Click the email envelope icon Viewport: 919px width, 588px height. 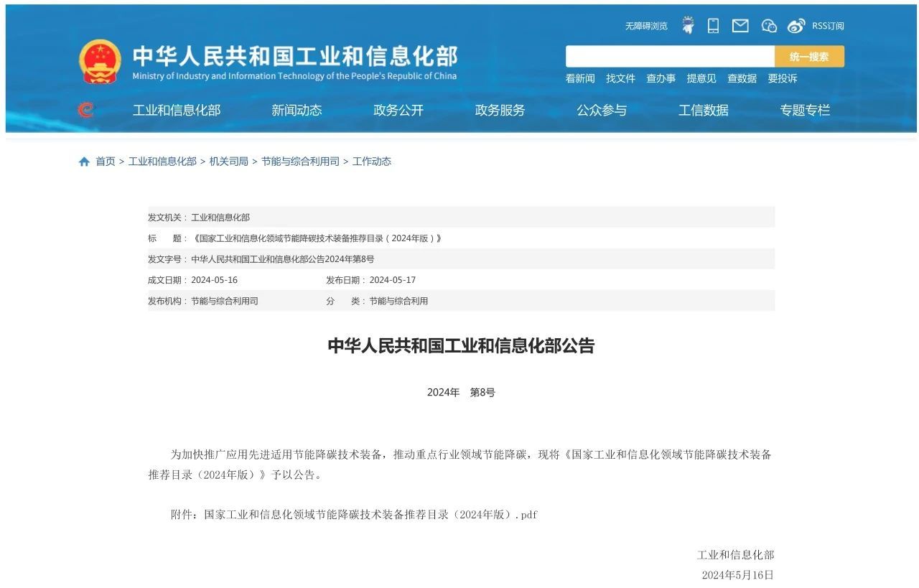(740, 26)
